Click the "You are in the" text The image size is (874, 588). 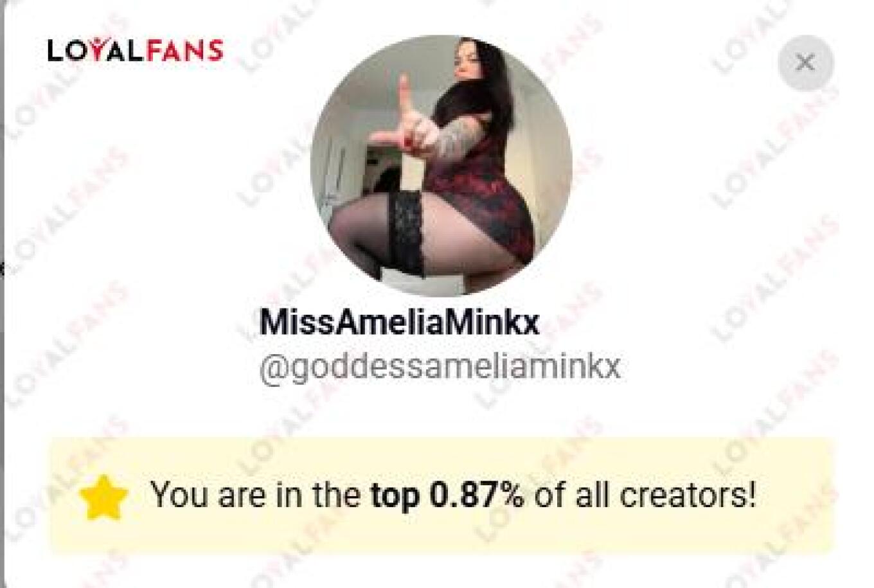point(255,495)
